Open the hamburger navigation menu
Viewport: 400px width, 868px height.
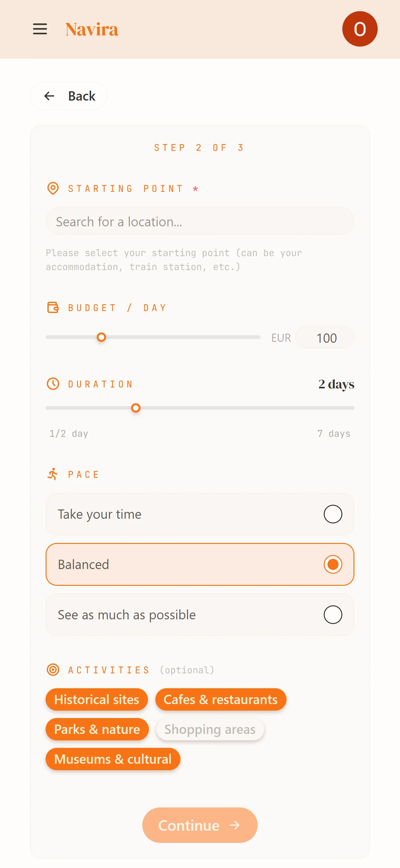pos(40,29)
